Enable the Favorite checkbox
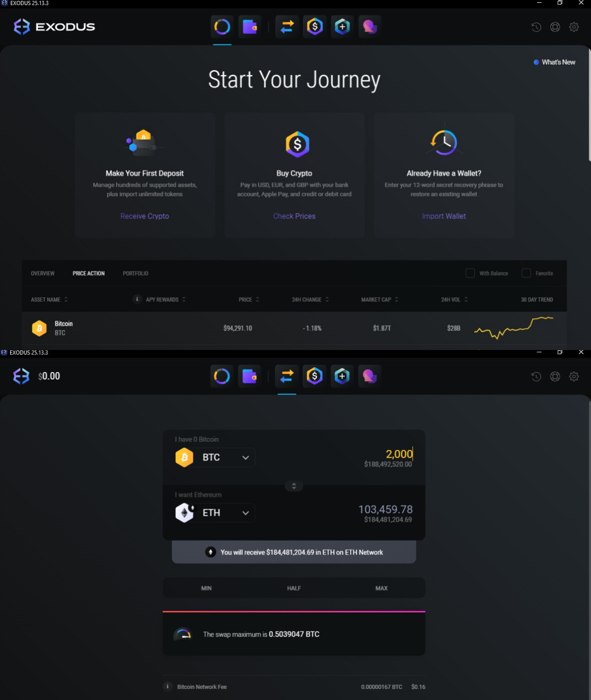This screenshot has height=700, width=591. point(526,273)
